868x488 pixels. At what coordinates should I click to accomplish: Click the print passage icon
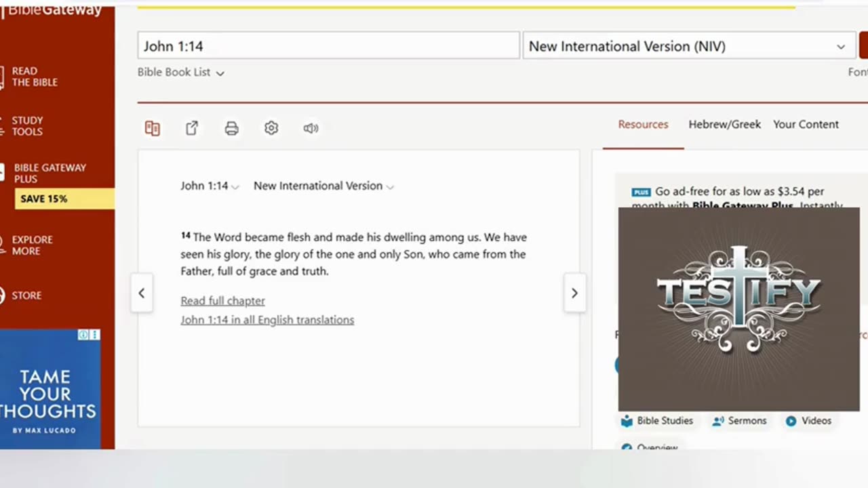[x=232, y=128]
